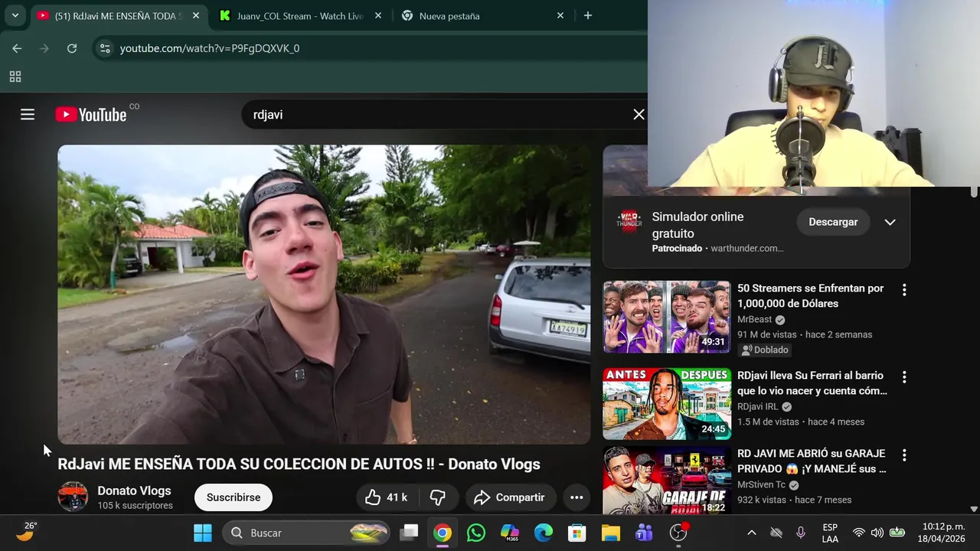Visit the RDjavi IRL channel name

click(758, 406)
